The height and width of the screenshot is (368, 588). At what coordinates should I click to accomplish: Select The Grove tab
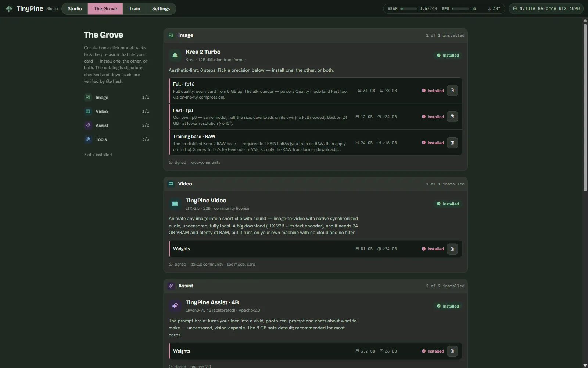point(105,8)
